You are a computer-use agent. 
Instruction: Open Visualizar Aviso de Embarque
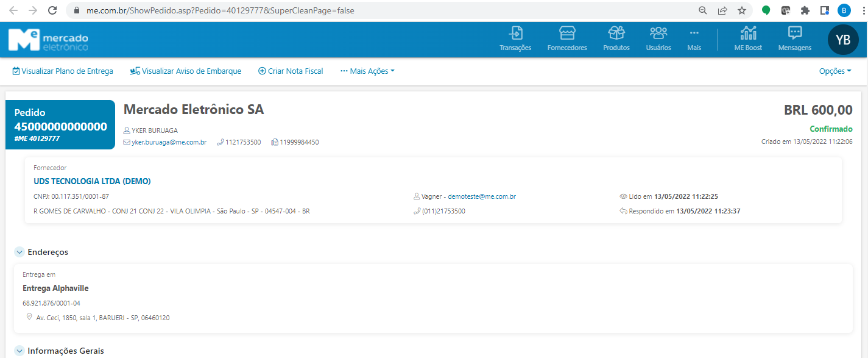(186, 71)
